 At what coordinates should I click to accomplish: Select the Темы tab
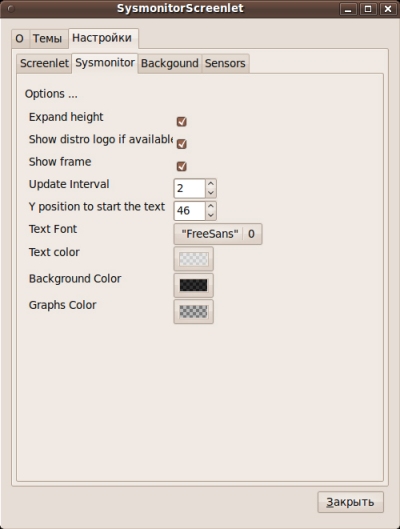pyautogui.click(x=47, y=38)
